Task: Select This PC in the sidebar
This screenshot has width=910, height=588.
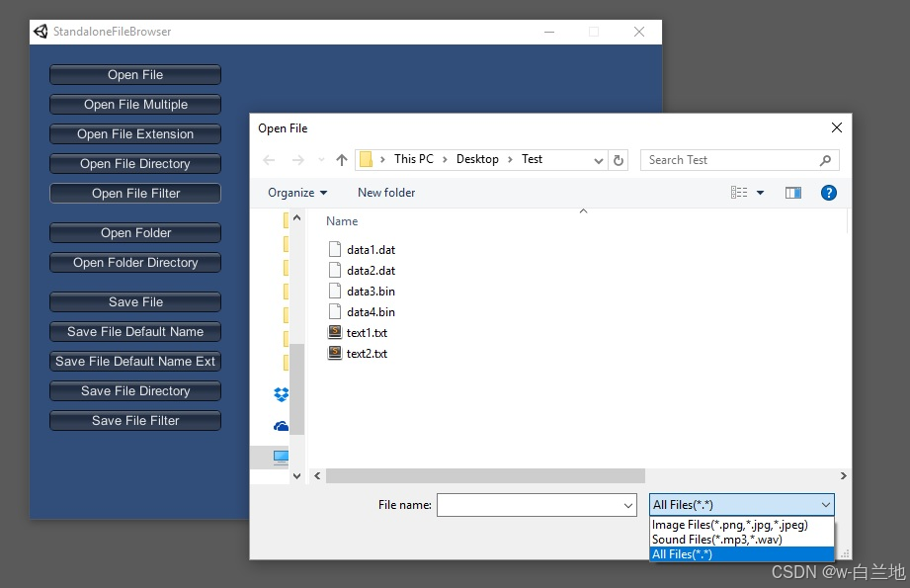Action: pyautogui.click(x=281, y=458)
